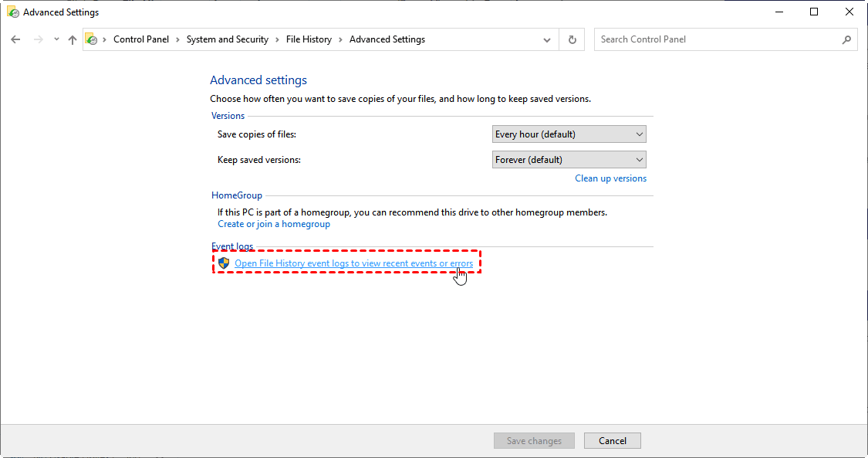Click the Advanced Settings title bar icon

[13, 12]
